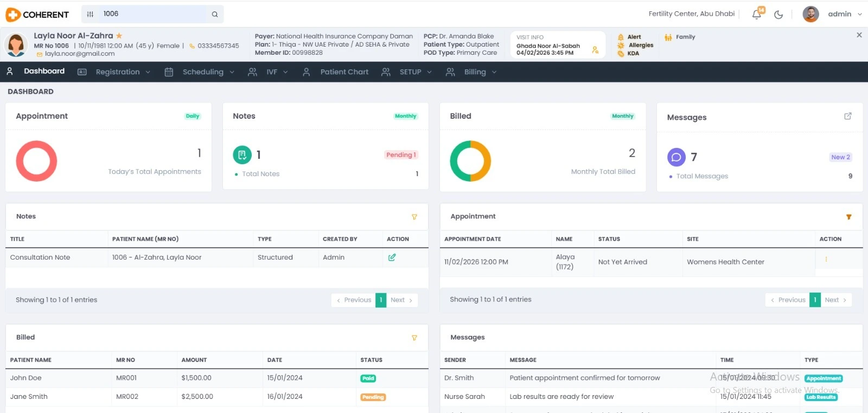Toggle dark mode moon icon
The image size is (868, 413).
[778, 15]
